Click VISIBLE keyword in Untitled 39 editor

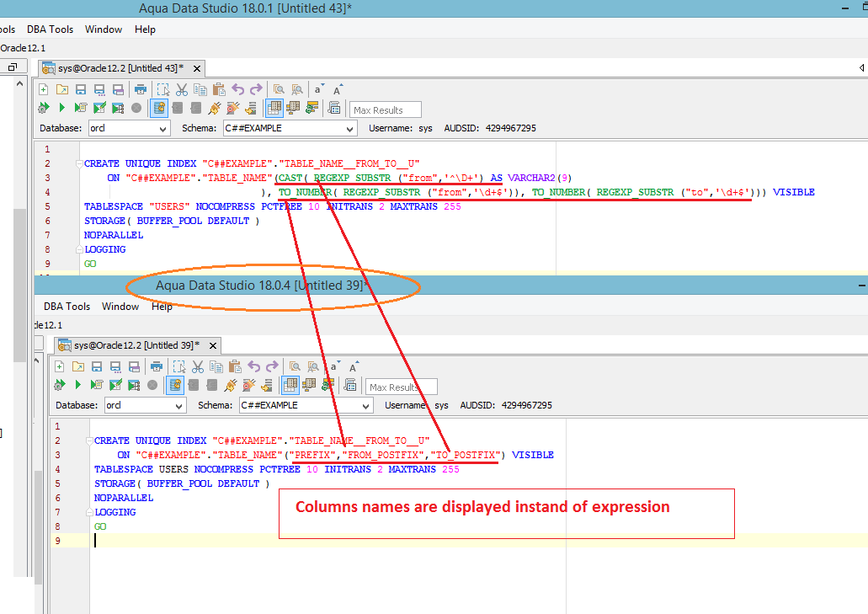533,455
